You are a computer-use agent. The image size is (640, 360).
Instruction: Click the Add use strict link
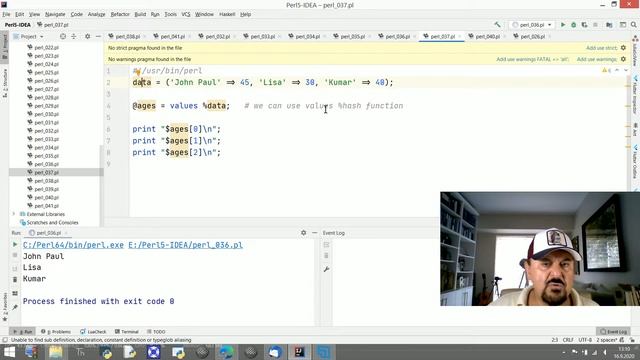[602, 48]
